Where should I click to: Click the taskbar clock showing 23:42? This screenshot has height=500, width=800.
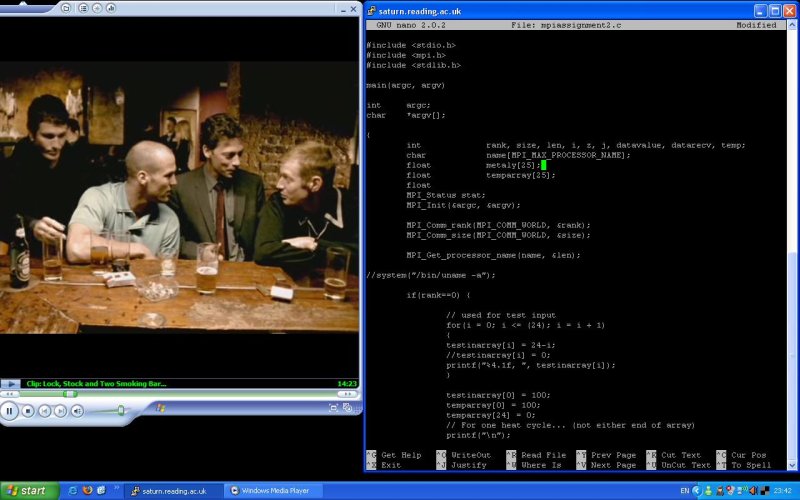pyautogui.click(x=783, y=491)
